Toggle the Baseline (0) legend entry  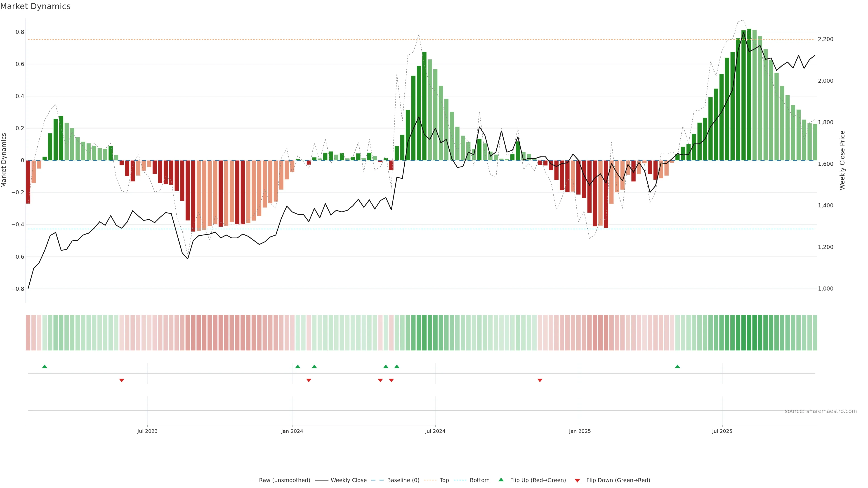pos(403,480)
